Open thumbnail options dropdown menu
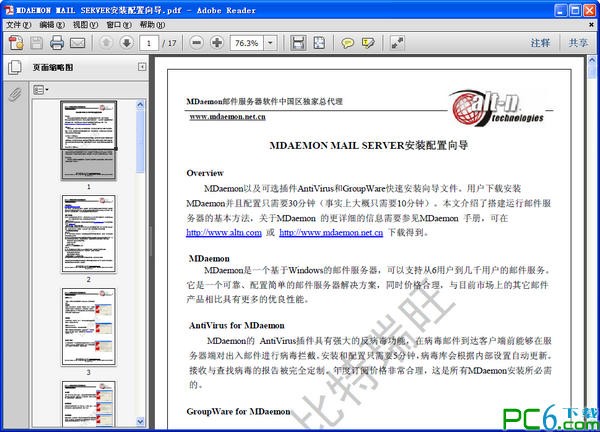600x432 pixels. point(41,90)
